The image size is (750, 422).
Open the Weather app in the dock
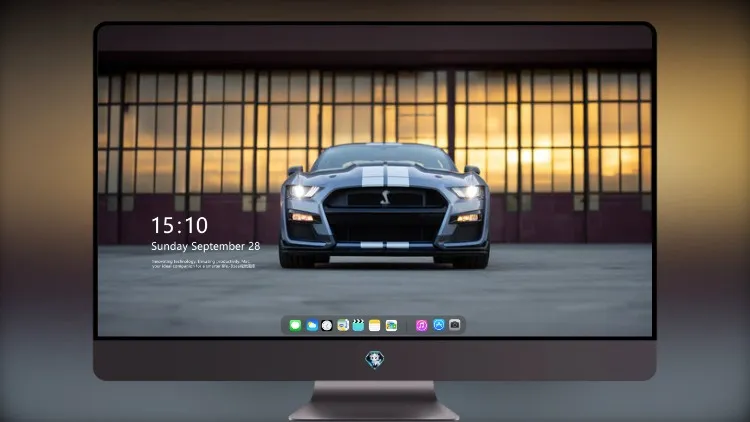coord(311,325)
